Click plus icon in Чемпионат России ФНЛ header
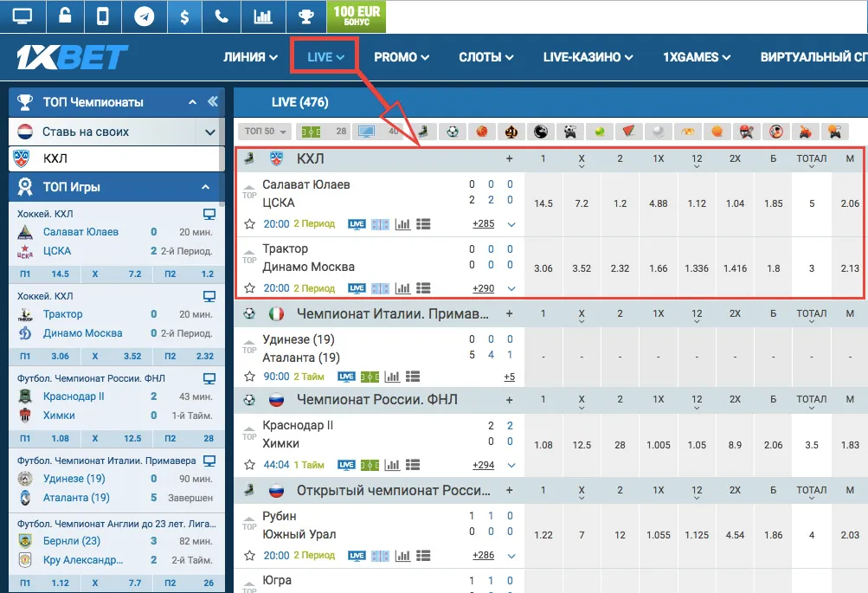Viewport: 868px width, 593px height. coord(509,400)
